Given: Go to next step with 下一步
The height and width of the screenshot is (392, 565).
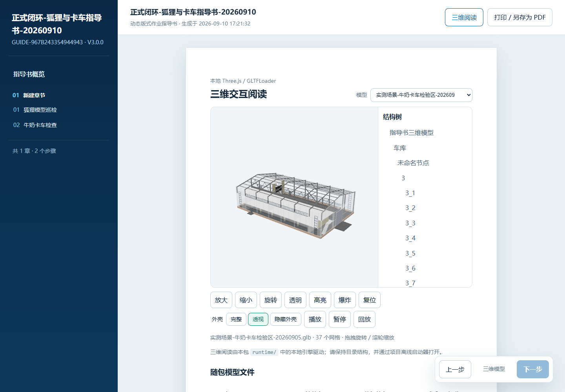Looking at the screenshot, I should (533, 369).
